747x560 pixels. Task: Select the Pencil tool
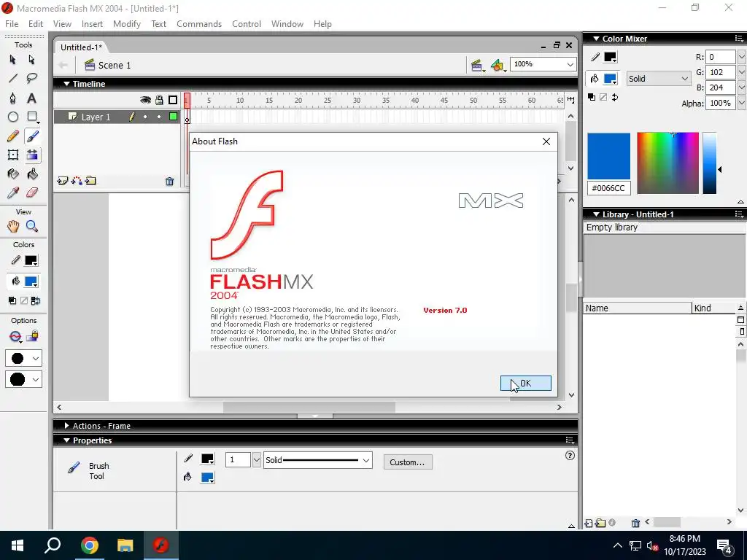(13, 136)
